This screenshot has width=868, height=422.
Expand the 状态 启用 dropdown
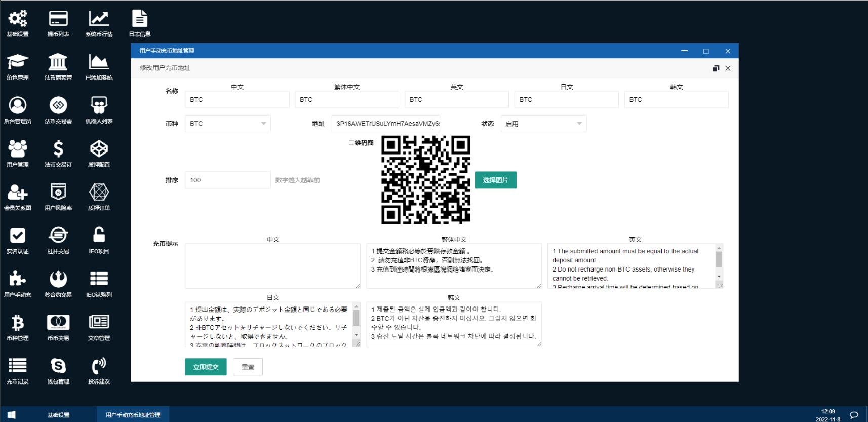(x=543, y=124)
